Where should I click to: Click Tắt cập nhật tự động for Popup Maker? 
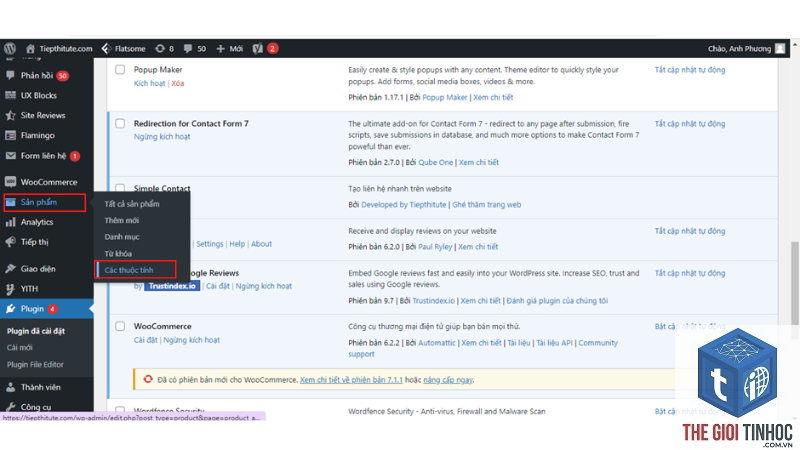[690, 70]
